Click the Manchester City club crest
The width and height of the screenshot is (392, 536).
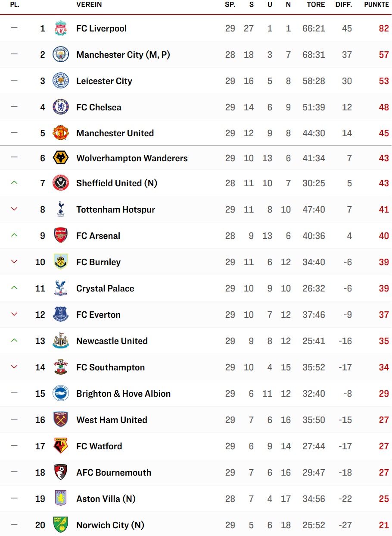61,55
